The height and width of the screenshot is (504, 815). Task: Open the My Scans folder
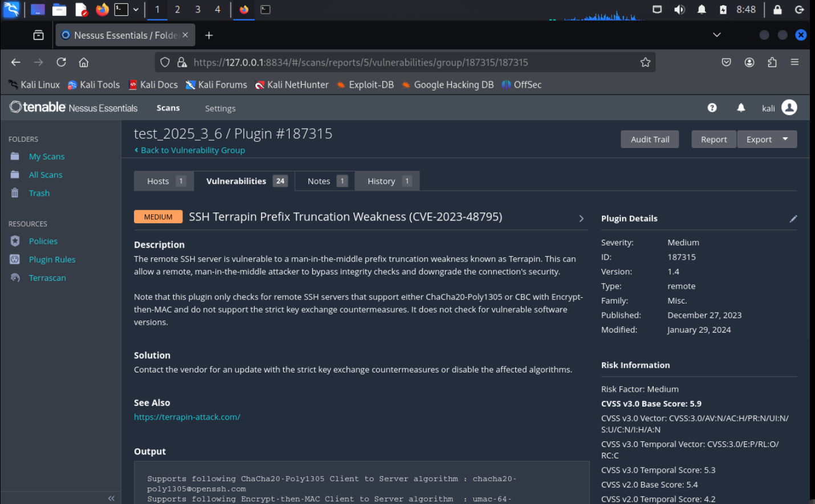pos(47,157)
